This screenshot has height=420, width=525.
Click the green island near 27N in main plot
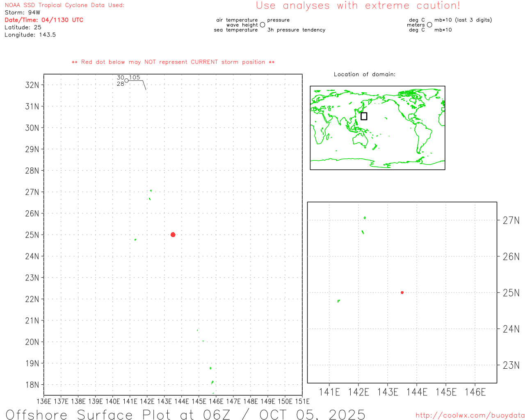(x=151, y=191)
